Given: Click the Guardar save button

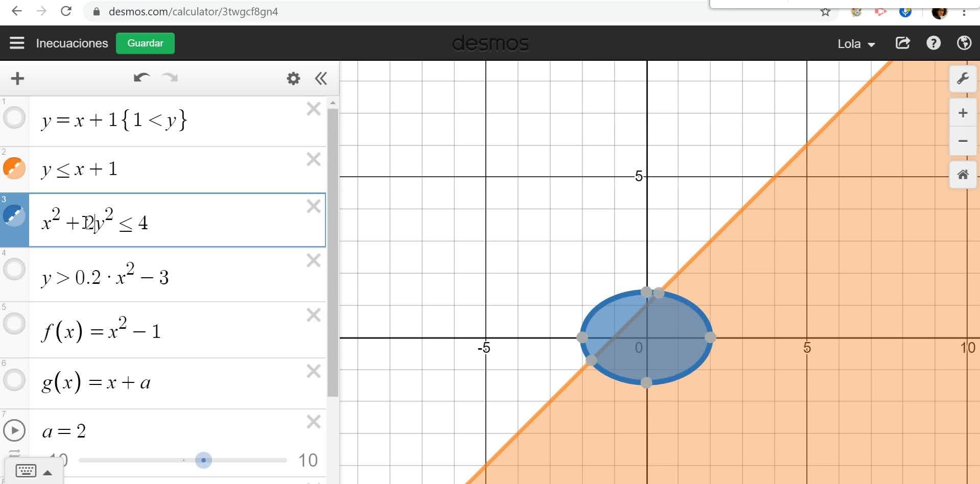Looking at the screenshot, I should tap(145, 43).
